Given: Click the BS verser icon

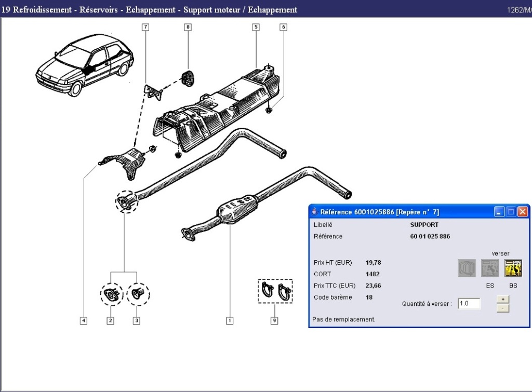Looking at the screenshot, I should [x=513, y=268].
